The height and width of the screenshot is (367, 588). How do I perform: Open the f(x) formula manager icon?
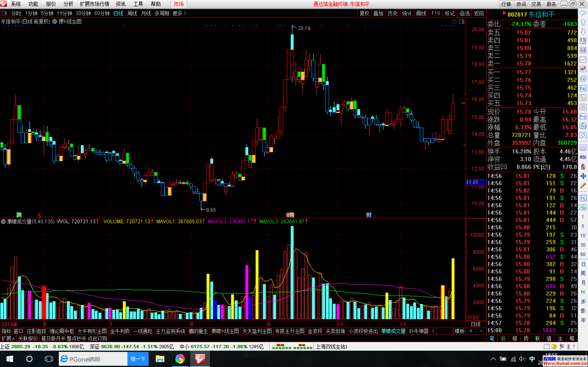click(583, 126)
